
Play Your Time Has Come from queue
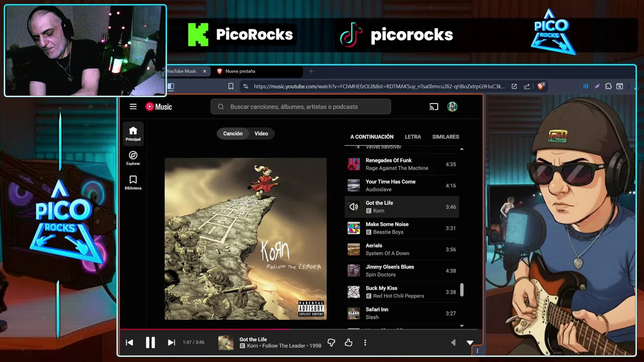click(401, 186)
